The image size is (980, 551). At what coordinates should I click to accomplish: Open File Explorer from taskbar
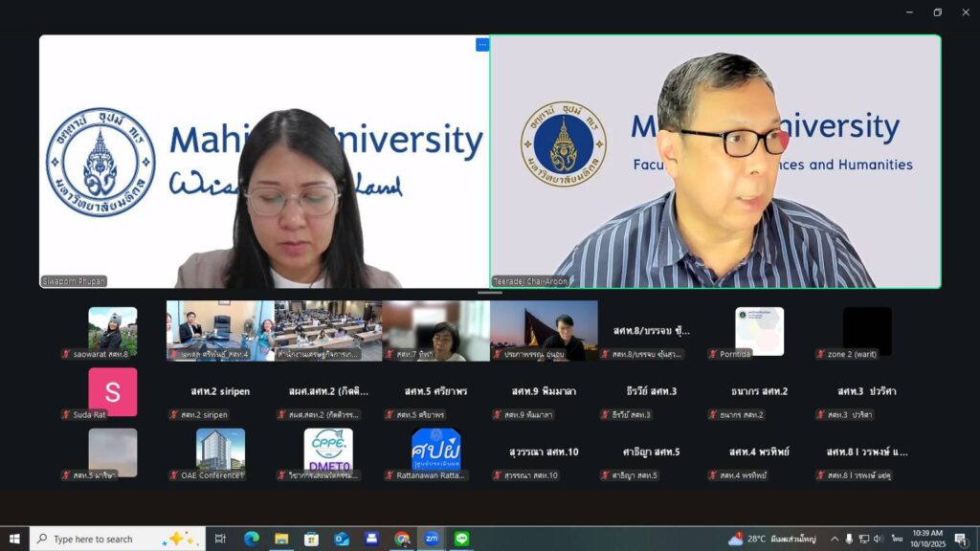pos(281,539)
